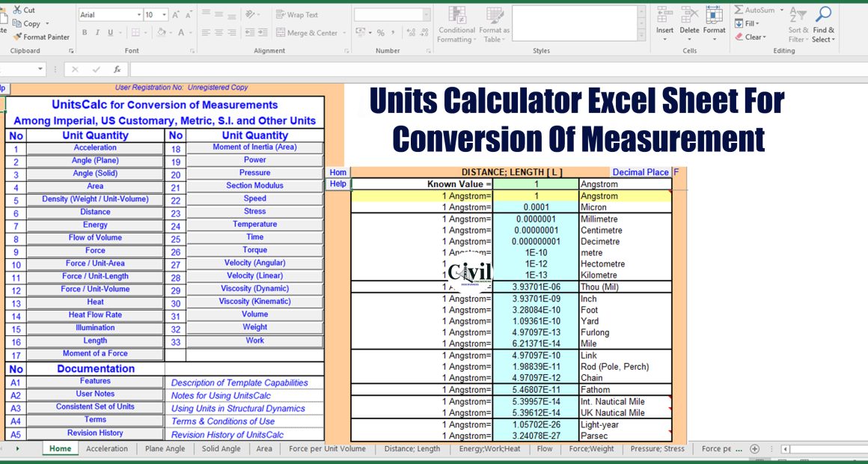Click the AutoSum sigma icon
The image size is (868, 464).
739,10
